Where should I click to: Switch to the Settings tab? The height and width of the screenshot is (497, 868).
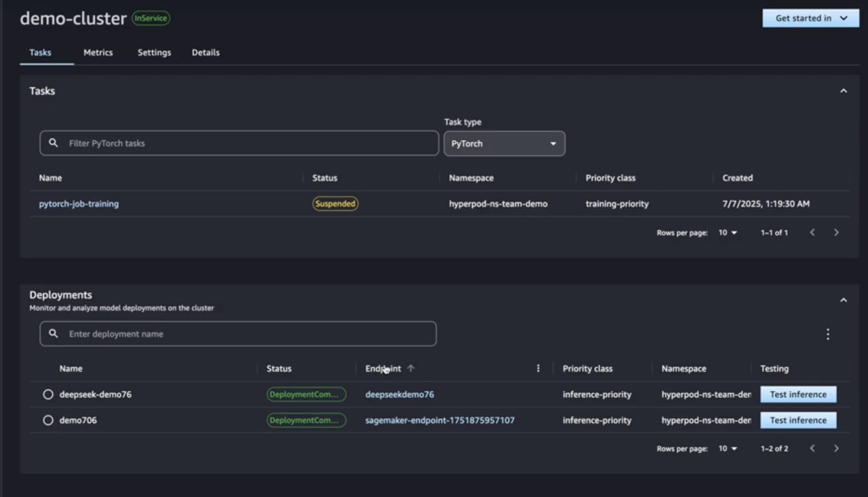[154, 52]
